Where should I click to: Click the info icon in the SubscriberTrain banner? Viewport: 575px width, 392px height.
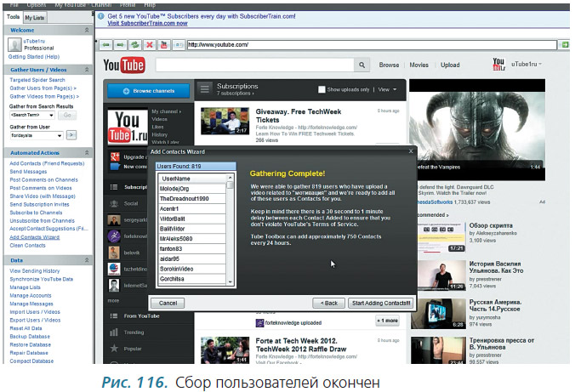pyautogui.click(x=101, y=16)
